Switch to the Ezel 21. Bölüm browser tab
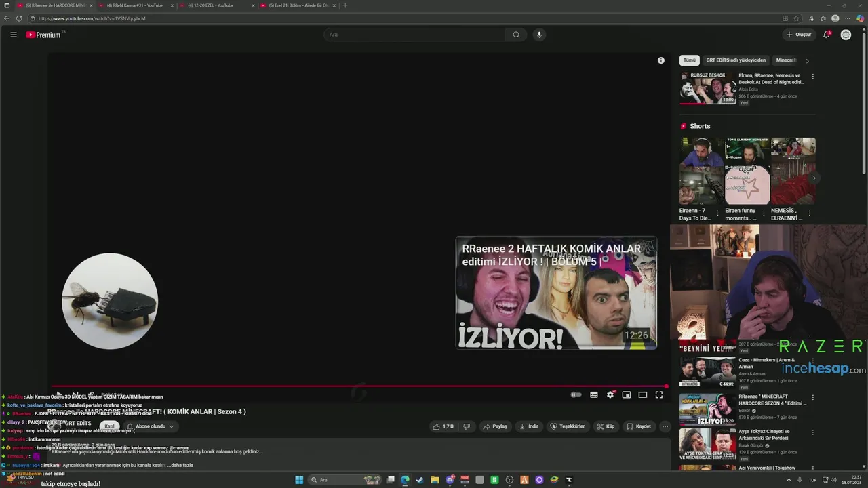 coord(297,5)
